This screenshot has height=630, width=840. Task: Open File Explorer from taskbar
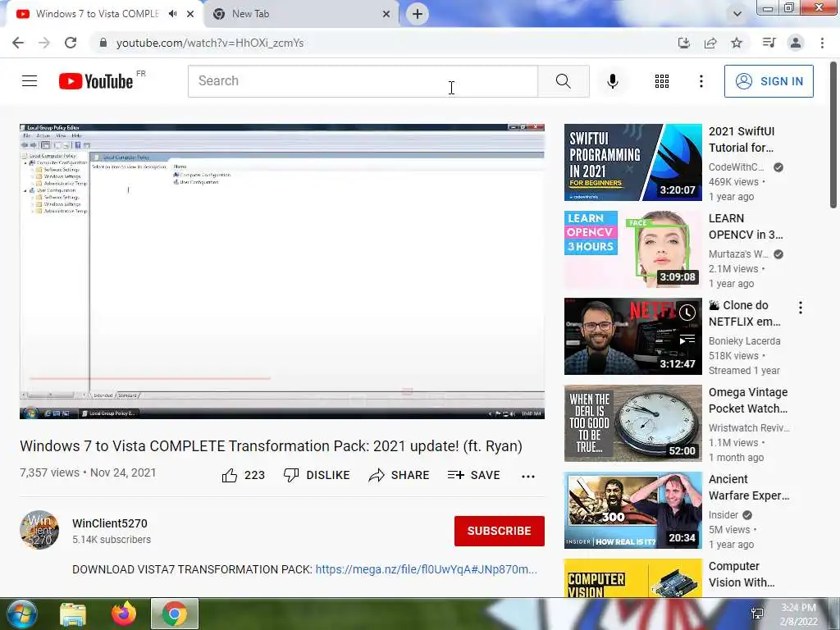(73, 614)
